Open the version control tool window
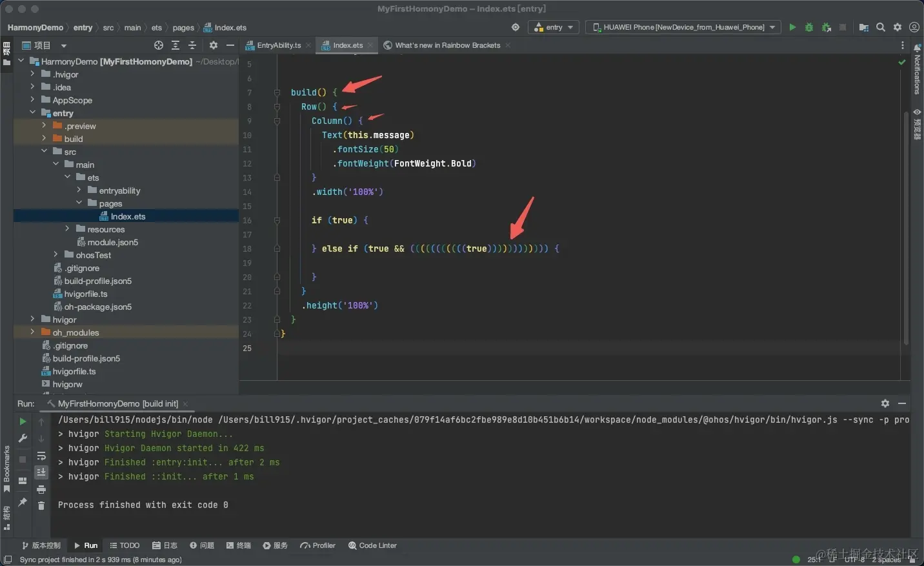 pyautogui.click(x=41, y=545)
